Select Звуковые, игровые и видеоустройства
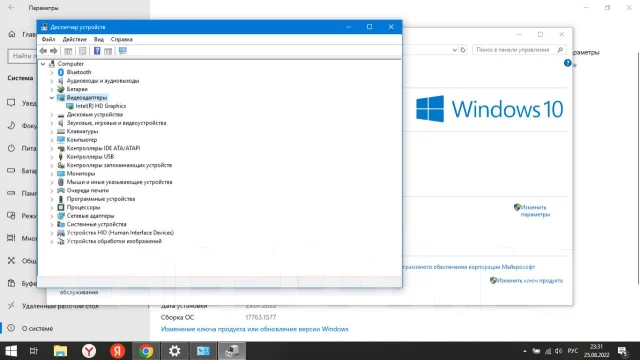 click(x=116, y=123)
